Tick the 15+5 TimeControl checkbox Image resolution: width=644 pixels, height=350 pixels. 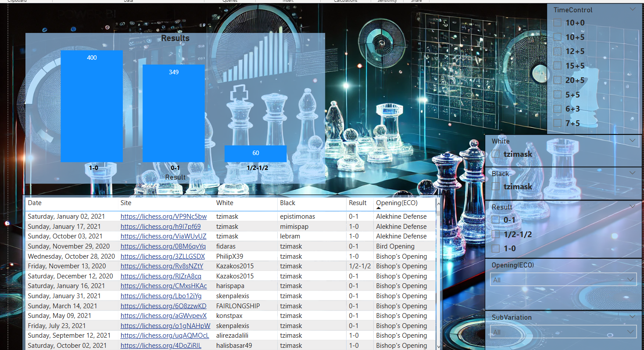click(557, 66)
